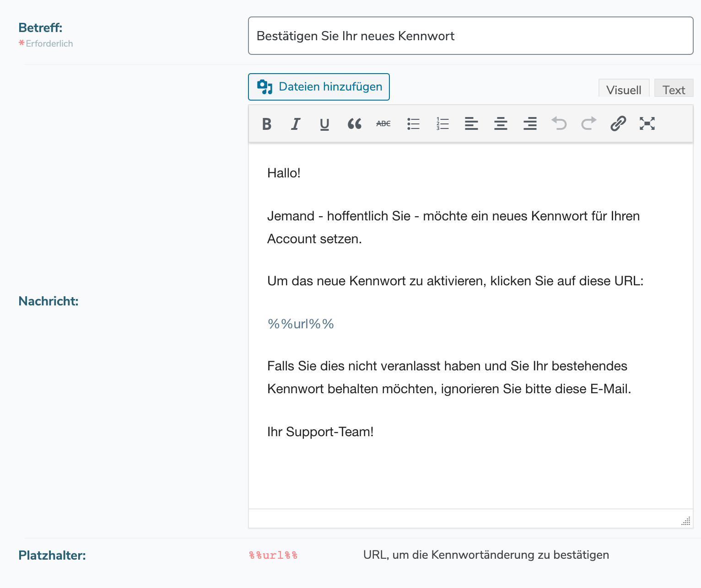Click the Betreff subject input field
The image size is (701, 588).
point(470,36)
